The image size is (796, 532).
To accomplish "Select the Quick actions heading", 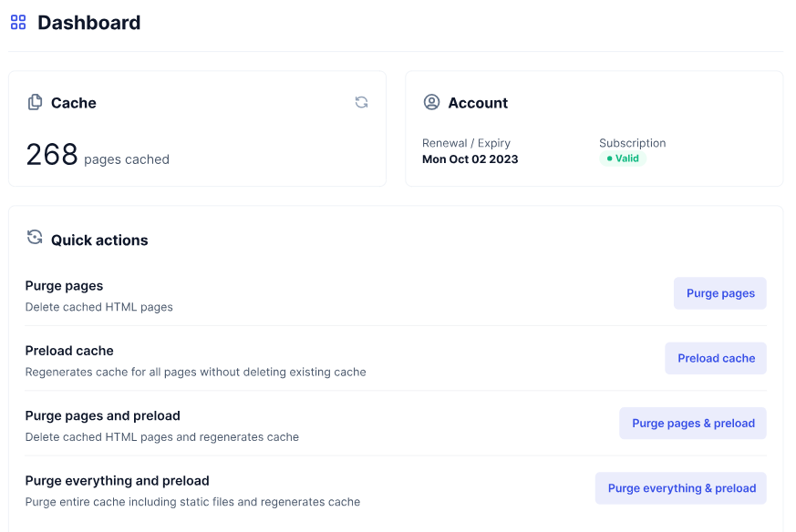I will tap(98, 240).
